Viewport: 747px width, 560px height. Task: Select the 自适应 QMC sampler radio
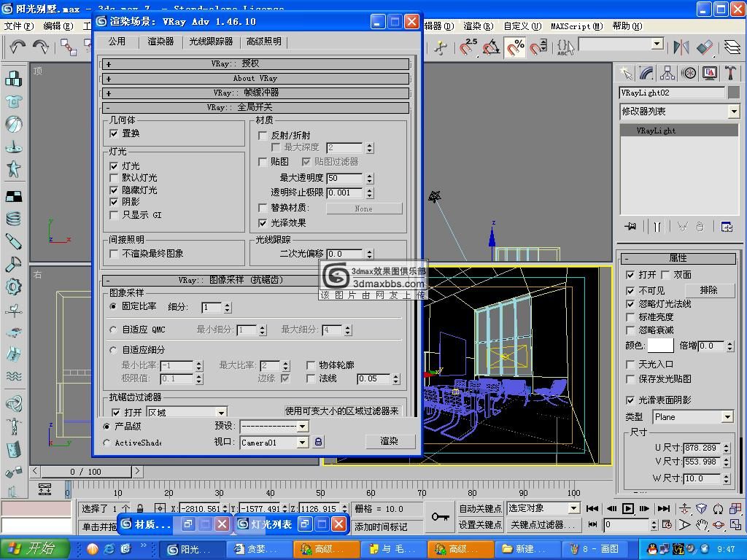click(113, 330)
